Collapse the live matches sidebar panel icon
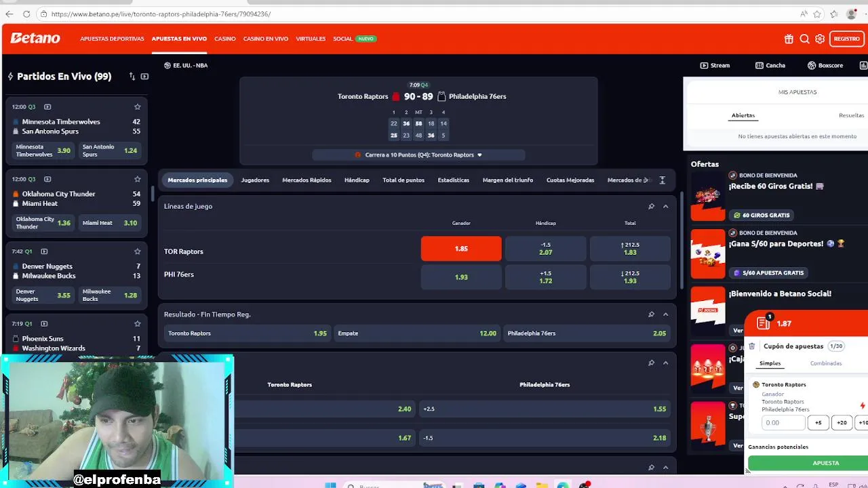This screenshot has height=488, width=868. (x=144, y=77)
